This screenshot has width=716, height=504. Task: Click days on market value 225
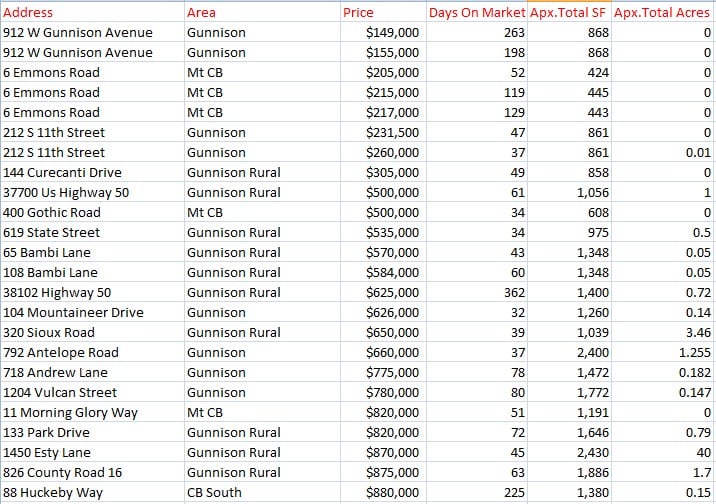click(x=477, y=493)
